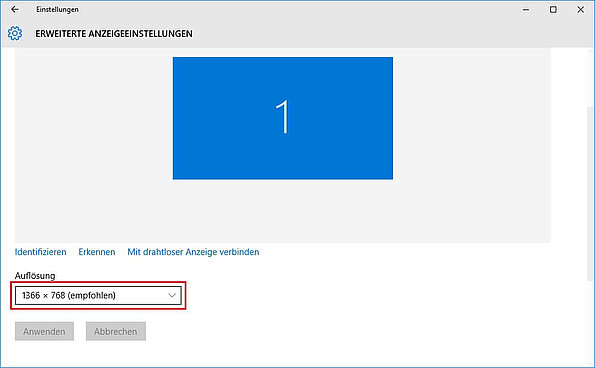Click the vertical scrollbar on the right
595x368 pixels.
click(591, 193)
